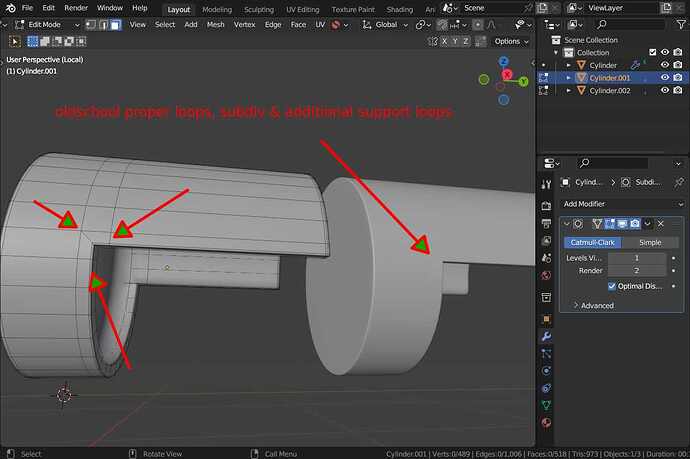The height and width of the screenshot is (459, 690).
Task: Click the Z axis on navigation gizmo
Action: click(x=504, y=61)
